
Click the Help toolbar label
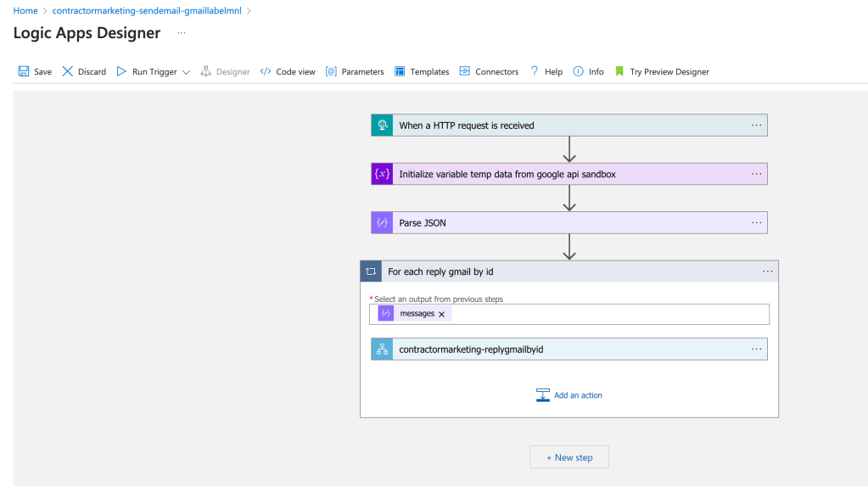tap(553, 72)
